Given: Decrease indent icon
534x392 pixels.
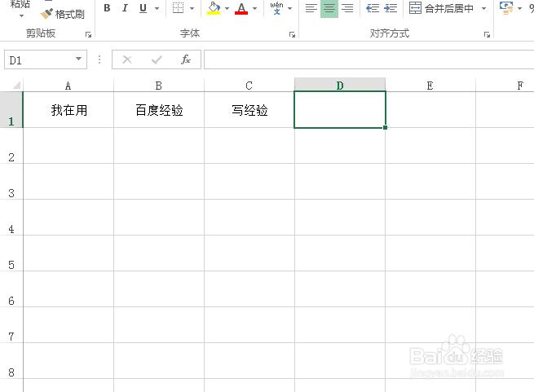Looking at the screenshot, I should [373, 8].
